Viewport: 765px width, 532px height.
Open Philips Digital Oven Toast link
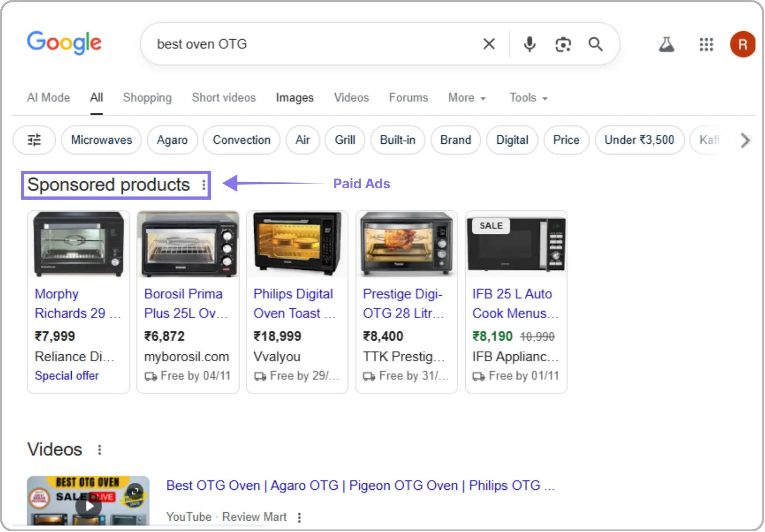click(x=295, y=303)
